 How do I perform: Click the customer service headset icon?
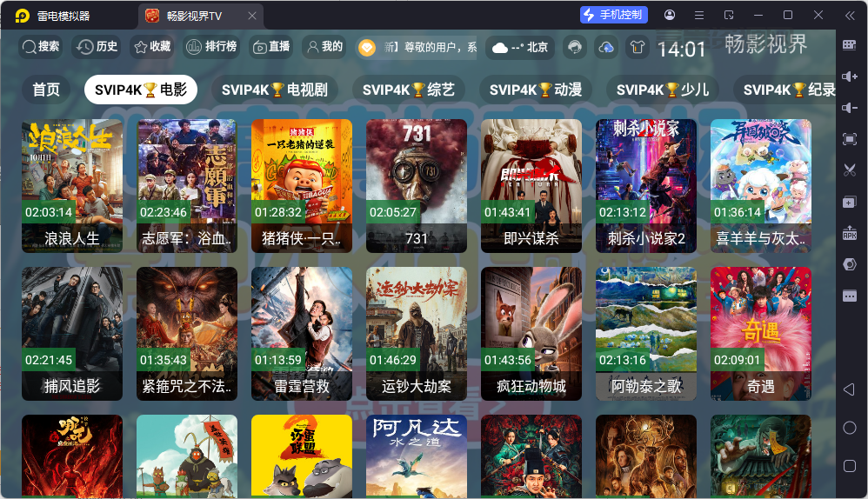tap(575, 48)
